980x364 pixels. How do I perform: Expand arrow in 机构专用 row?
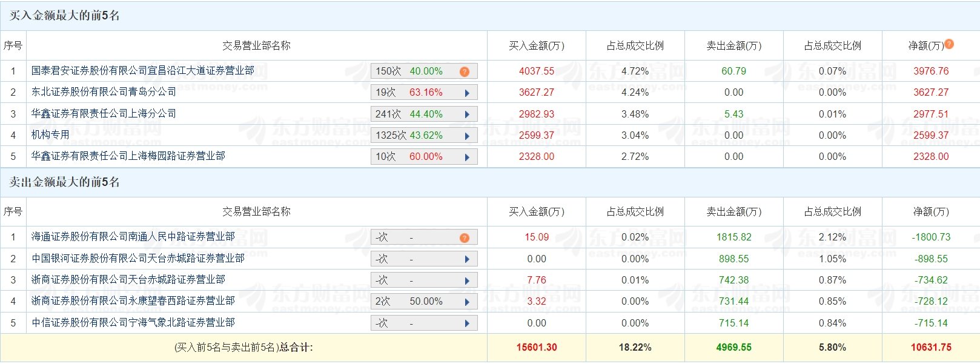pyautogui.click(x=467, y=136)
